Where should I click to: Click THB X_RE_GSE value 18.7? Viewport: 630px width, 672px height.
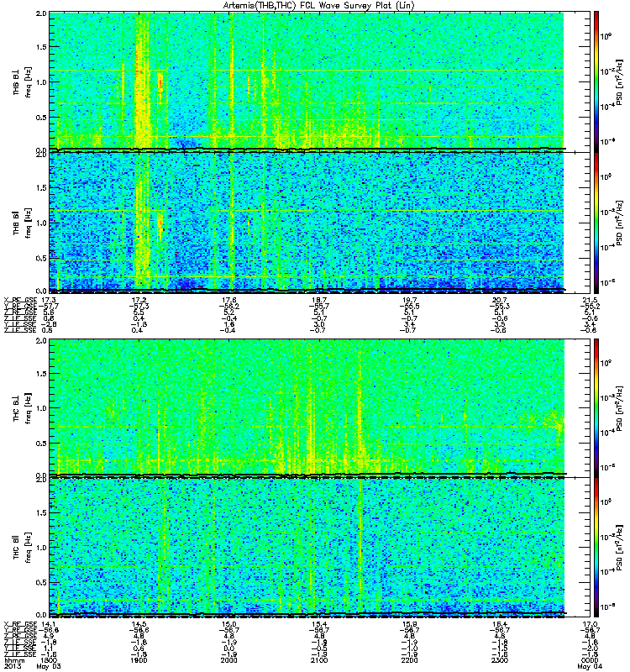click(319, 300)
